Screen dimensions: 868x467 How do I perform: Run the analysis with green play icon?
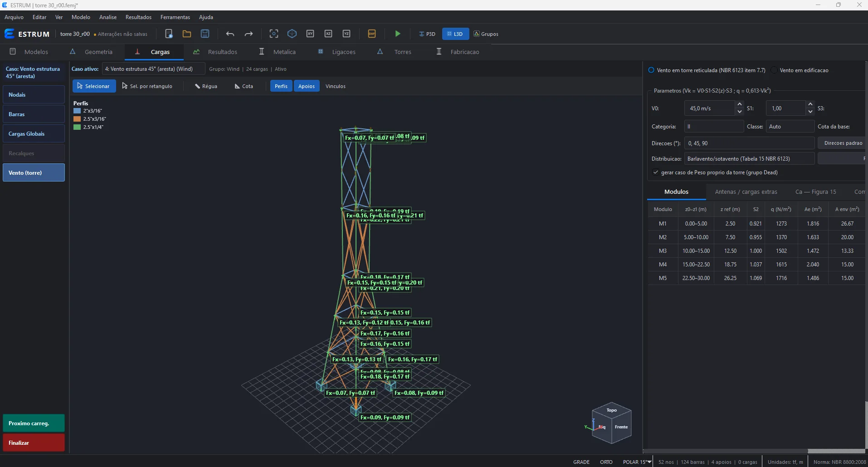[x=398, y=34]
